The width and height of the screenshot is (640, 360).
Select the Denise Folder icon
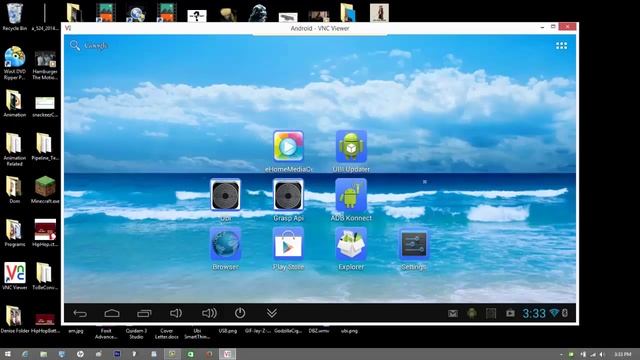[15, 319]
